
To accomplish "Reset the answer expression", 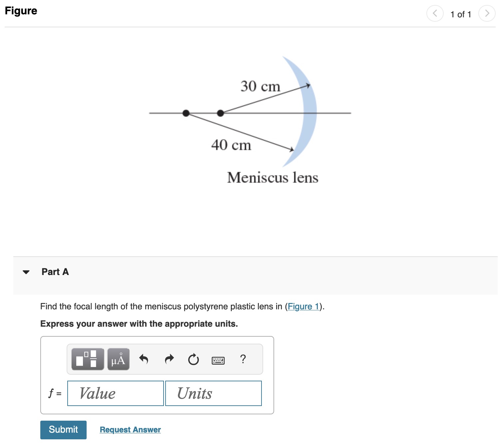I will tap(194, 359).
